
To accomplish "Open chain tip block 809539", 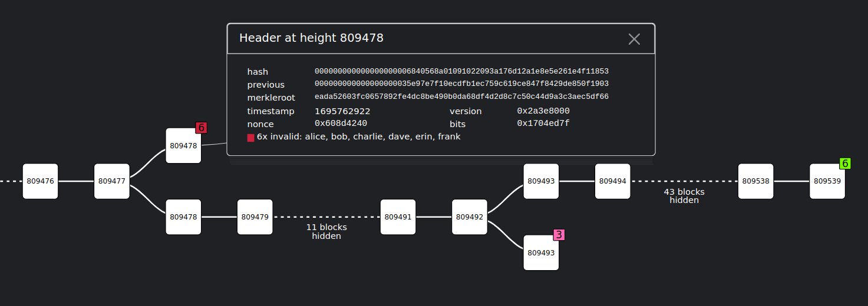I will [x=827, y=181].
